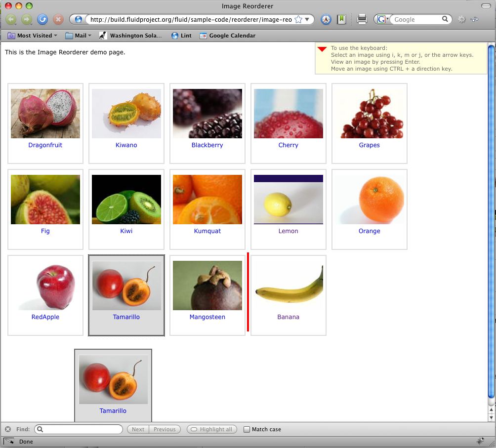Click the Reload page icon

tap(42, 20)
